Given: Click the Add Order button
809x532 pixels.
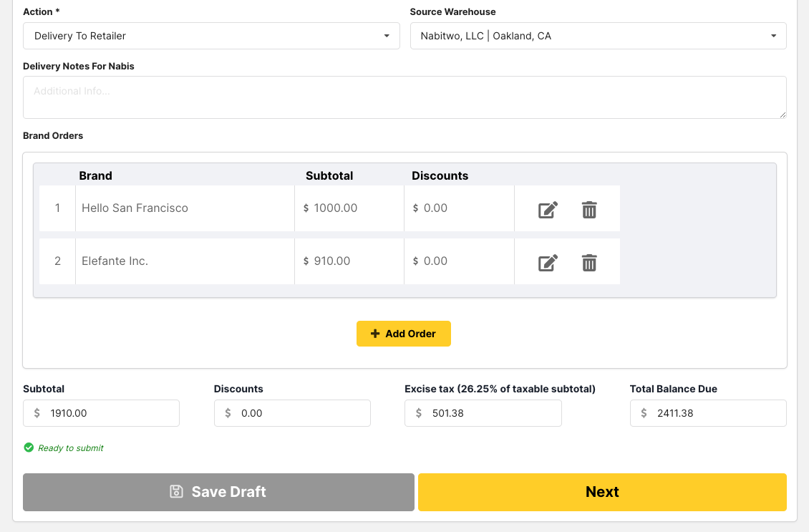Looking at the screenshot, I should tap(404, 334).
